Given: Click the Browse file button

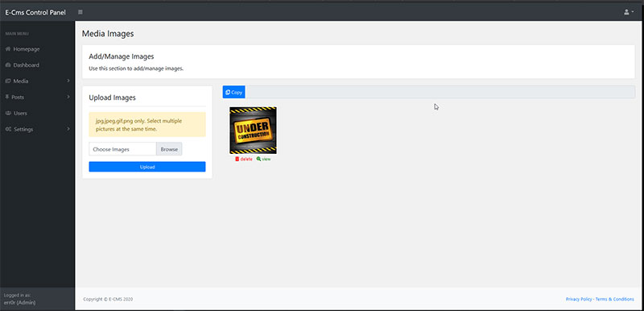Looking at the screenshot, I should coord(169,149).
